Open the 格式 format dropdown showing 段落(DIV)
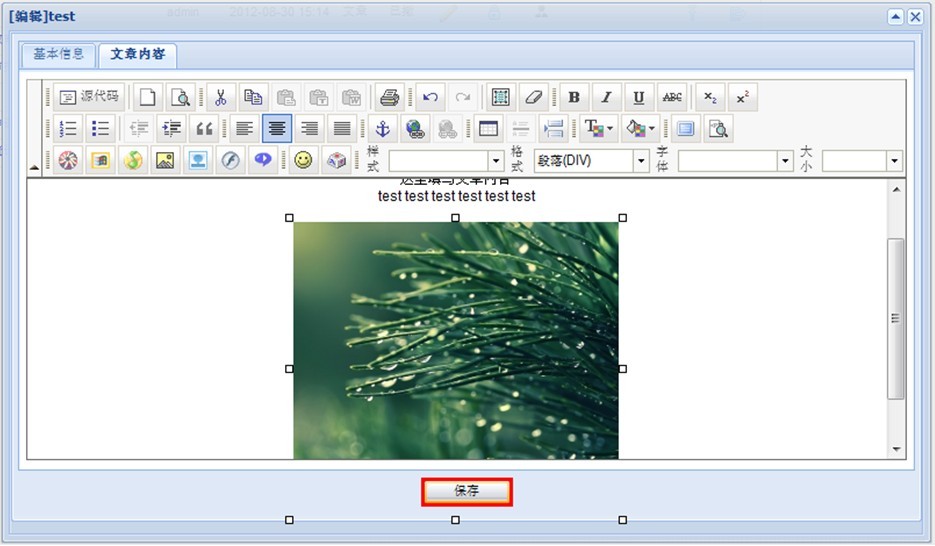This screenshot has width=935, height=546. click(592, 161)
